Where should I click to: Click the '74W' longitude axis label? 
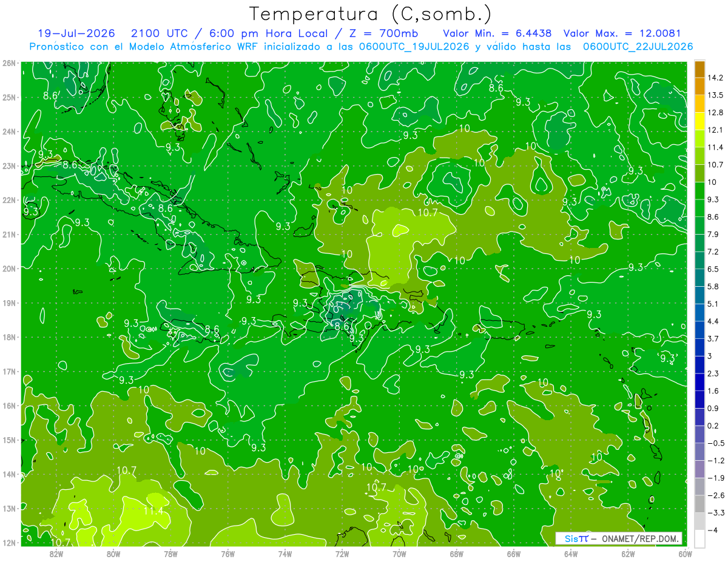(285, 554)
